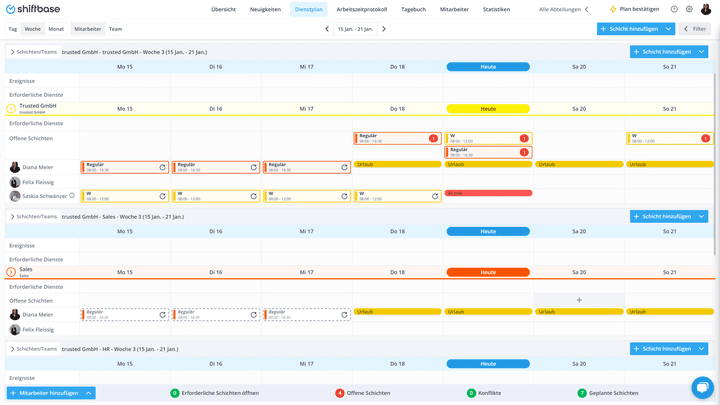The width and height of the screenshot is (720, 405).
Task: Open the user profile avatar
Action: pyautogui.click(x=706, y=9)
